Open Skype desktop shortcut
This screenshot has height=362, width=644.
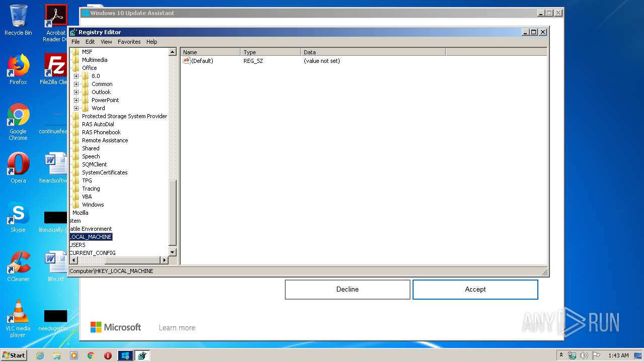[x=18, y=217]
